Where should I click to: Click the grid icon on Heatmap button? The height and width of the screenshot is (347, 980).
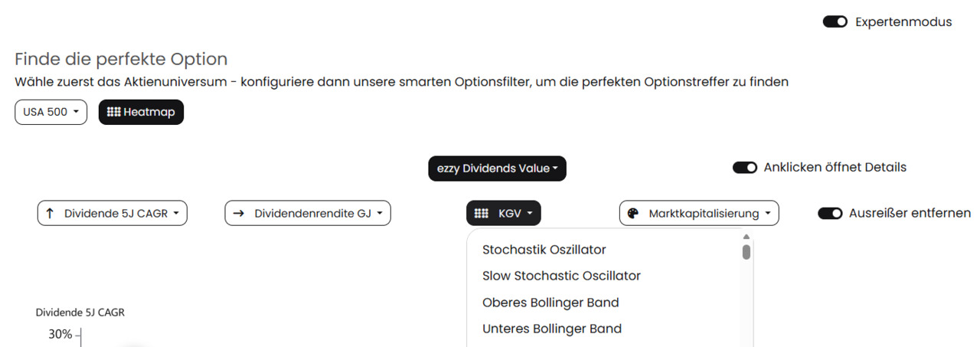tap(113, 112)
